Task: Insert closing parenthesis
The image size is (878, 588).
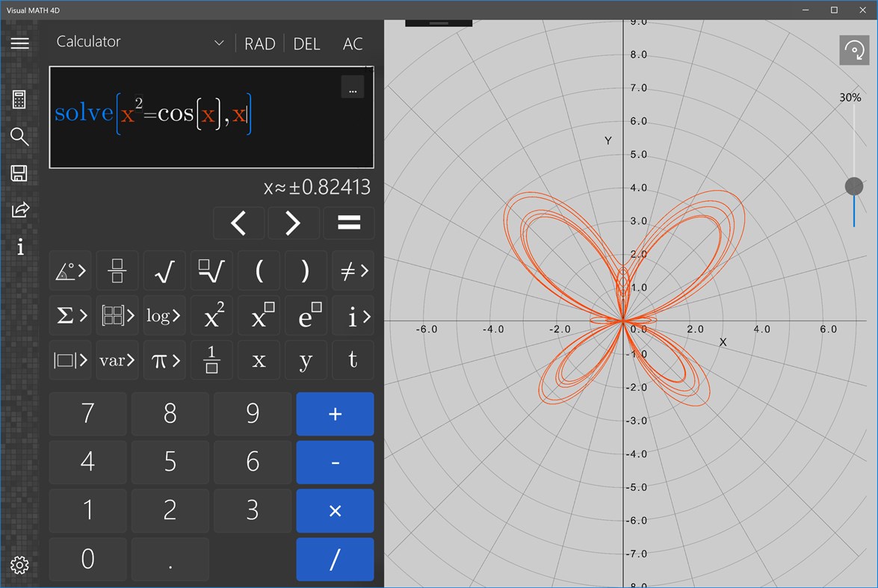Action: 306,271
